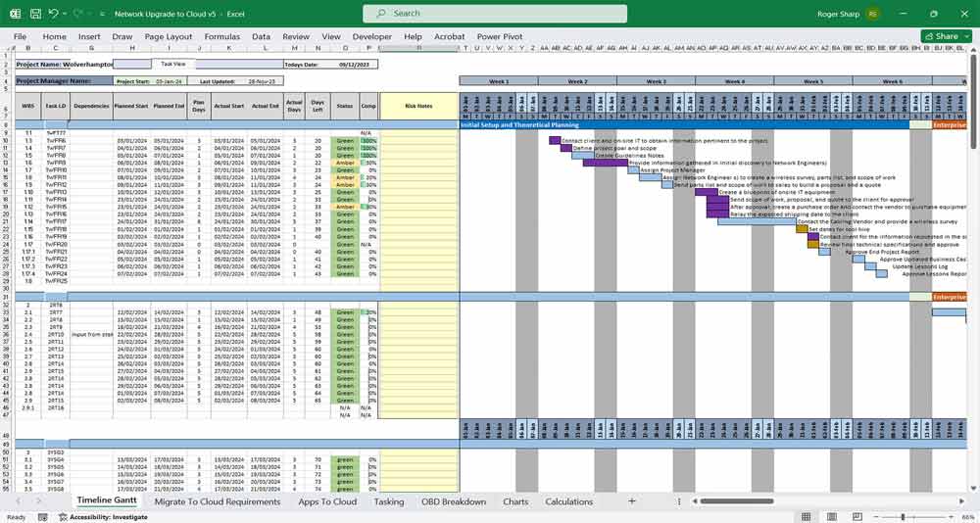
Task: Open the Help ribbon tab
Action: click(x=414, y=37)
